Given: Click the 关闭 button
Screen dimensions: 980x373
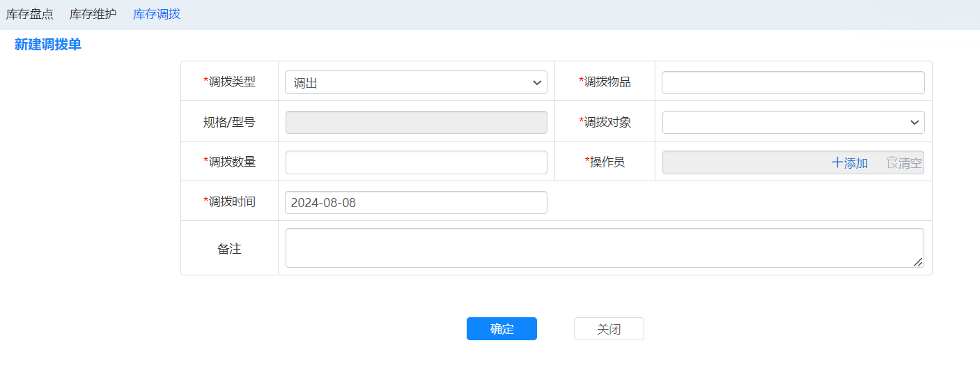Looking at the screenshot, I should point(609,329).
